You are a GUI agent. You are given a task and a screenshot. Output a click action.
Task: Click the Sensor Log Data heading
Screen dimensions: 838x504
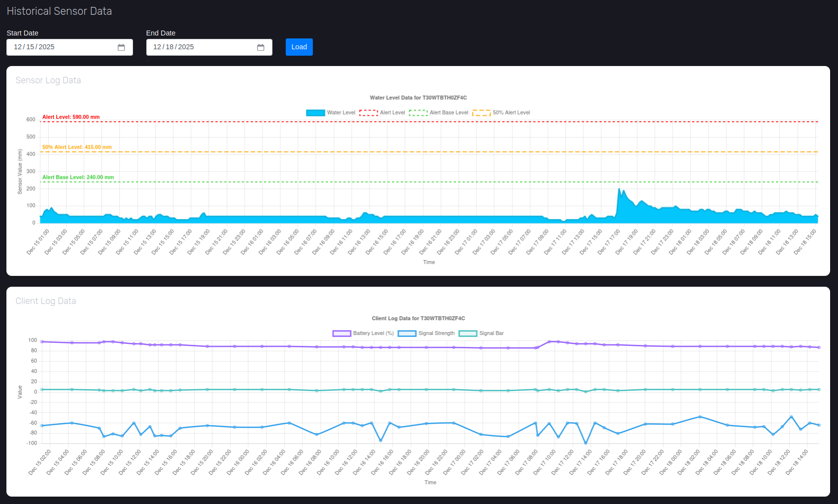48,80
